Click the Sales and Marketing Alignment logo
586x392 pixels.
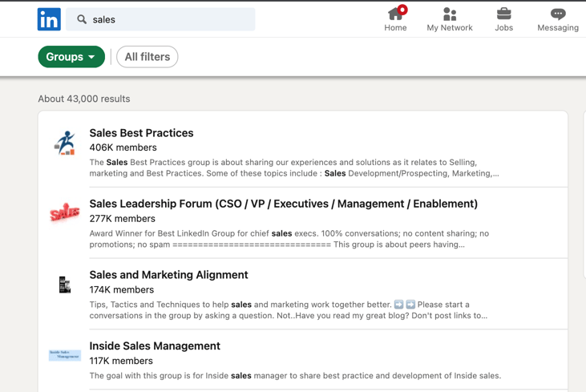[65, 285]
